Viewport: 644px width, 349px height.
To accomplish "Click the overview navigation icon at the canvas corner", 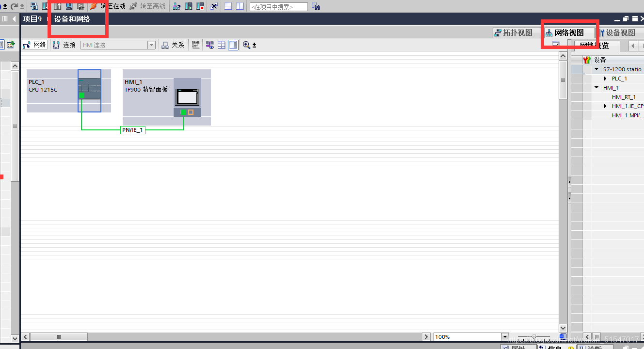I will point(563,336).
